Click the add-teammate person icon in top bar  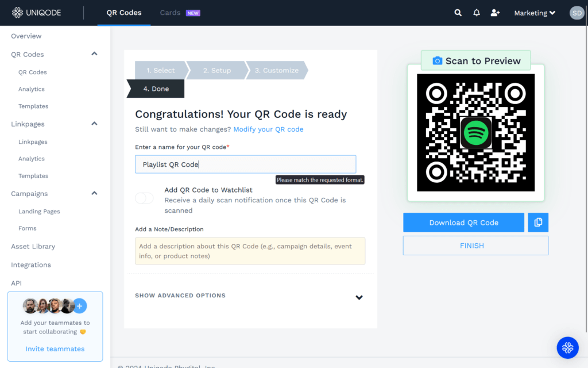pyautogui.click(x=495, y=12)
